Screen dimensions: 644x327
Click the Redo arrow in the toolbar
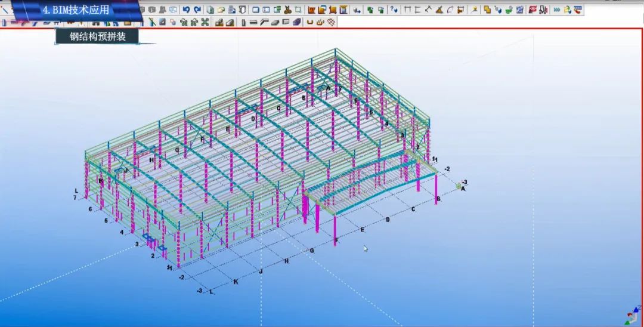click(x=197, y=10)
